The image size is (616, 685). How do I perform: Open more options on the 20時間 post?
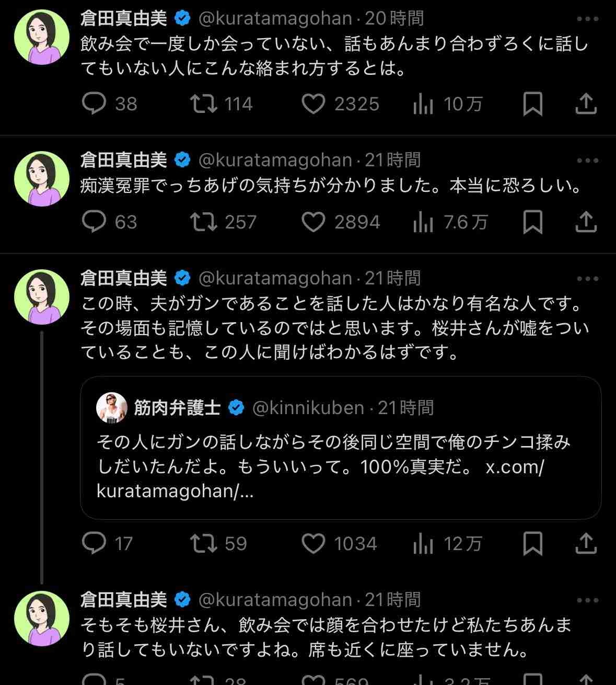click(x=587, y=19)
